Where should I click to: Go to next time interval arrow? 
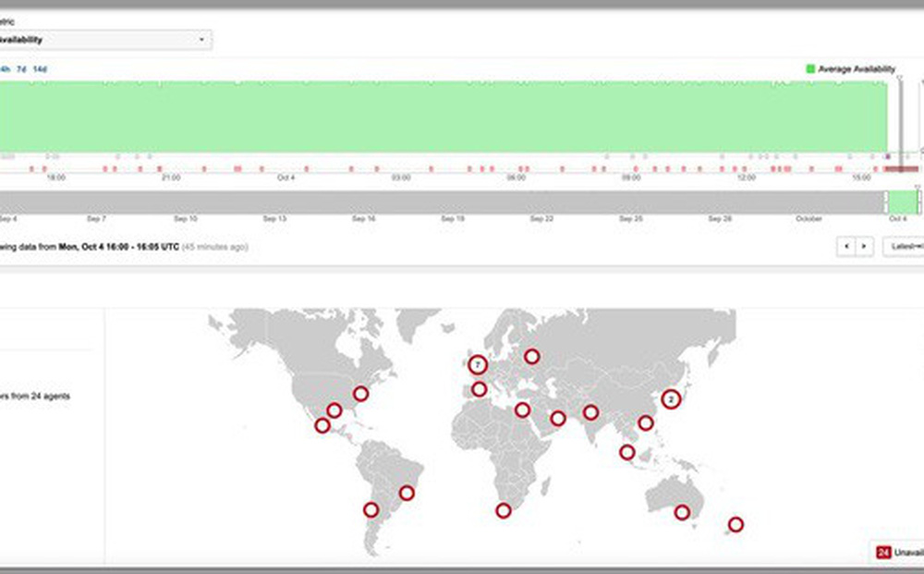click(x=864, y=247)
